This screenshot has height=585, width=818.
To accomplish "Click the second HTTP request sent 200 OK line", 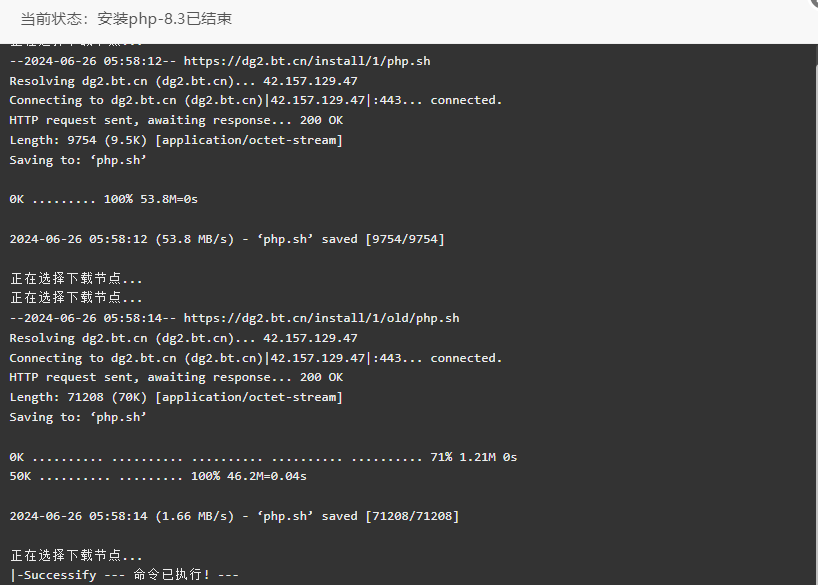I will [176, 377].
